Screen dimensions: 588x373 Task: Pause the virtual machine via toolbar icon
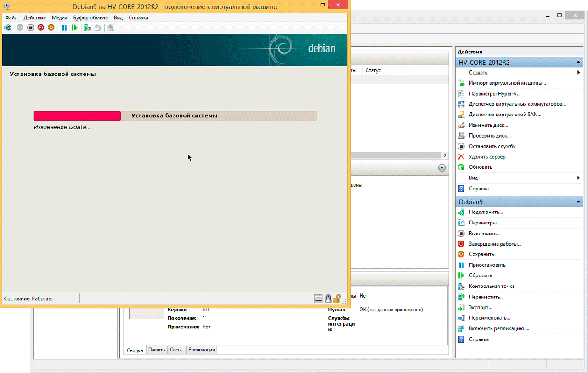pos(64,28)
